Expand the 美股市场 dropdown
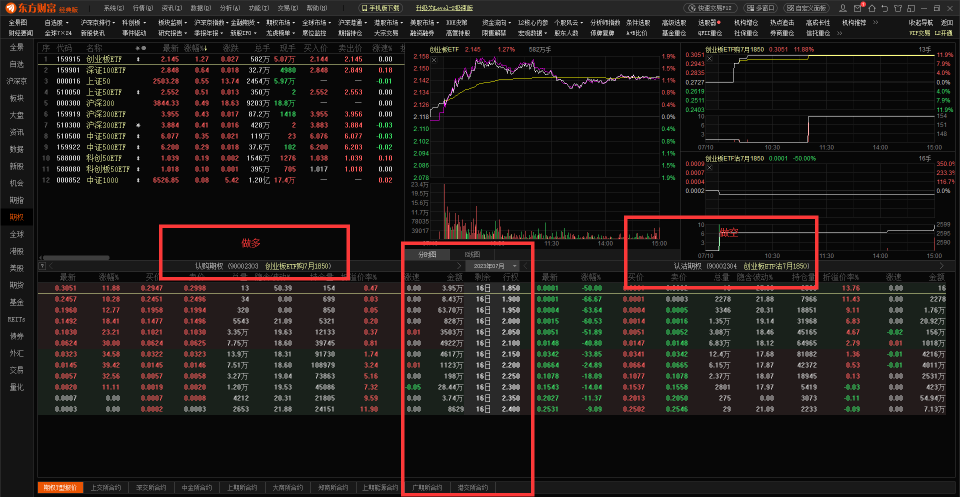 point(424,22)
